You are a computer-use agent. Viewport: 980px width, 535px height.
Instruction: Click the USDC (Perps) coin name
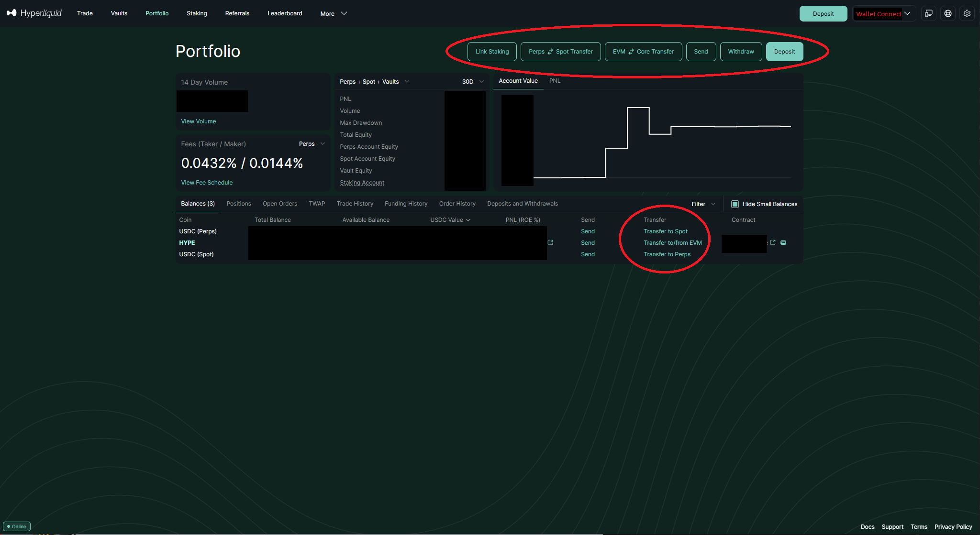[198, 231]
